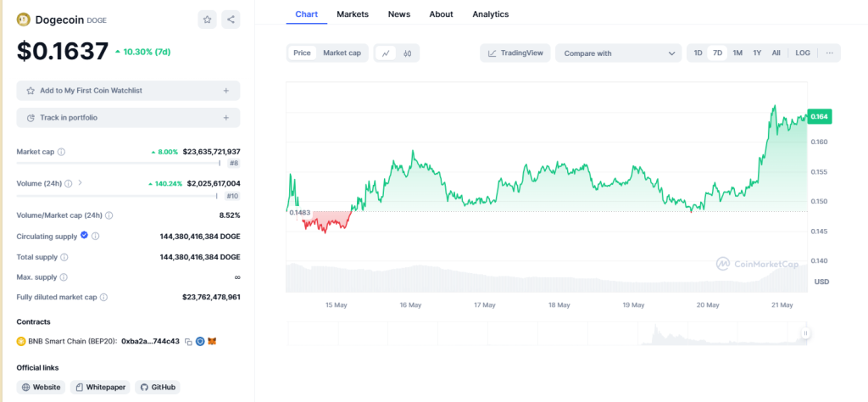Open the TradingView chart button
The image size is (868, 402).
coord(515,53)
